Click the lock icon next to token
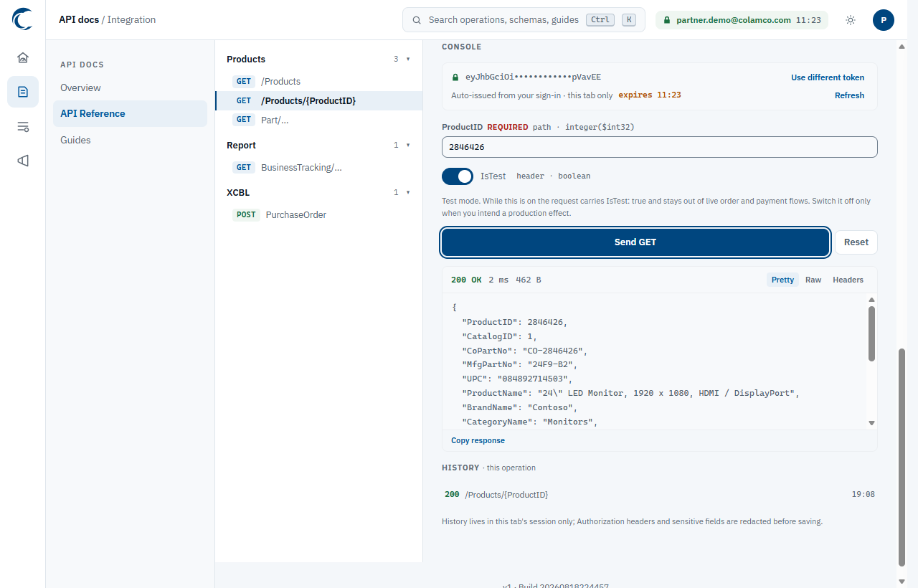 (455, 77)
